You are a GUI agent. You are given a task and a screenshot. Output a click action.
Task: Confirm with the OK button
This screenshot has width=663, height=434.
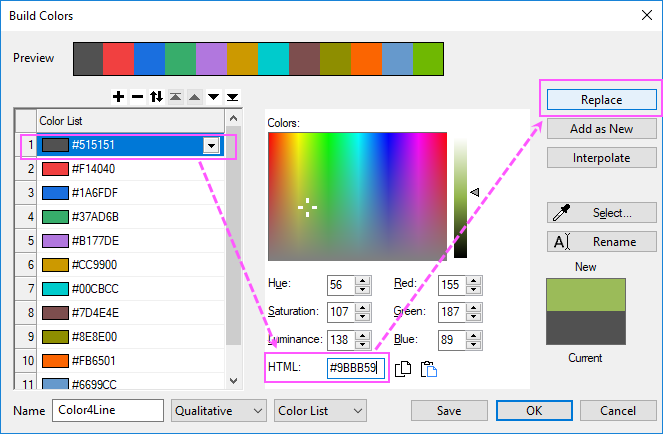point(534,411)
